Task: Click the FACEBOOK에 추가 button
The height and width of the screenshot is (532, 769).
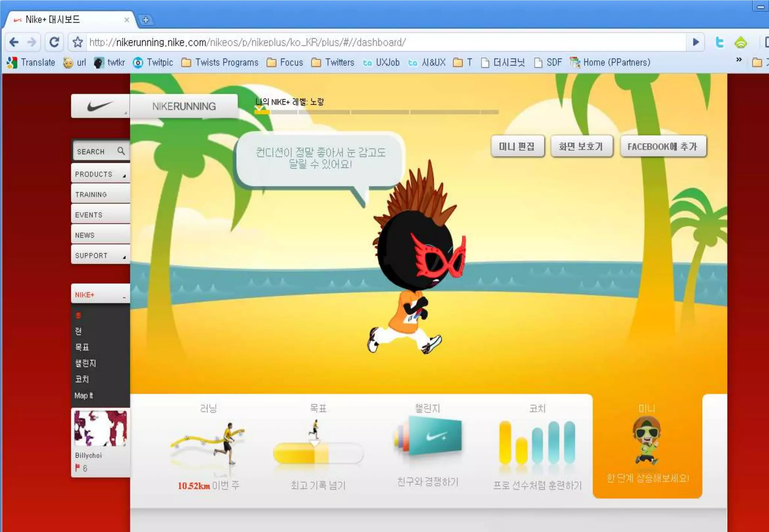Action: point(663,146)
